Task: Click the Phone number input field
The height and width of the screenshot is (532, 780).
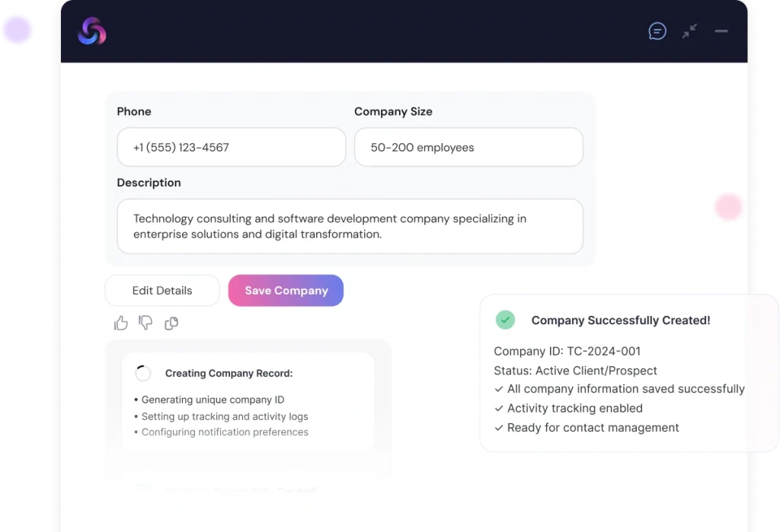Action: (231, 147)
